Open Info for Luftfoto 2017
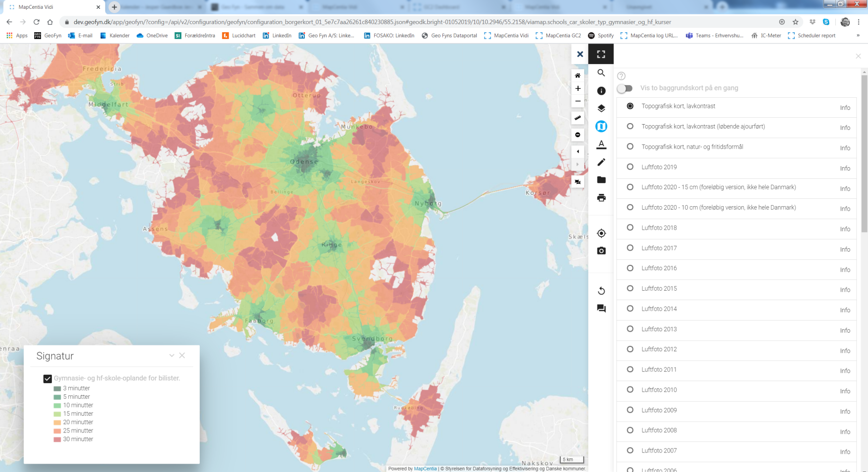Image resolution: width=868 pixels, height=472 pixels. 845,249
